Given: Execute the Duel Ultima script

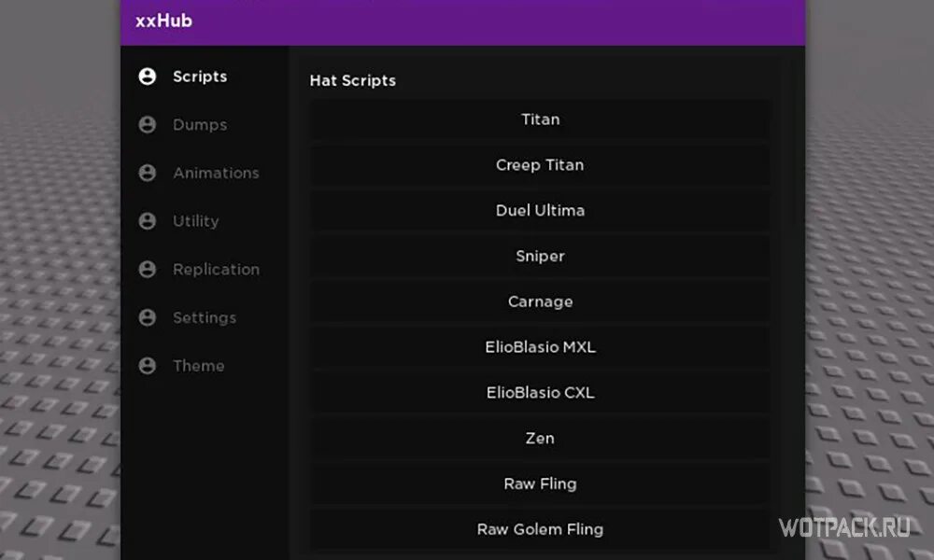Looking at the screenshot, I should pyautogui.click(x=540, y=211).
